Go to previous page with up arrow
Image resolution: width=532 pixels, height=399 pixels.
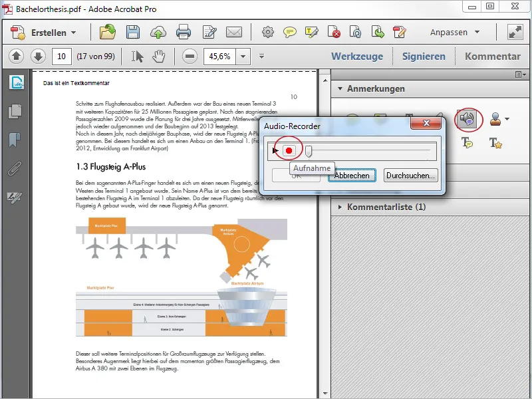pos(16,56)
